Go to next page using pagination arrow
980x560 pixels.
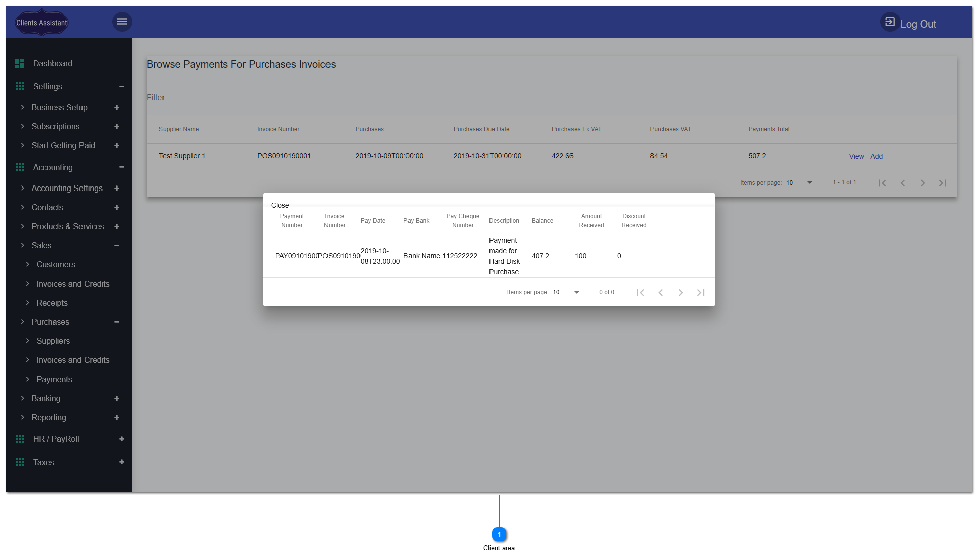[923, 183]
